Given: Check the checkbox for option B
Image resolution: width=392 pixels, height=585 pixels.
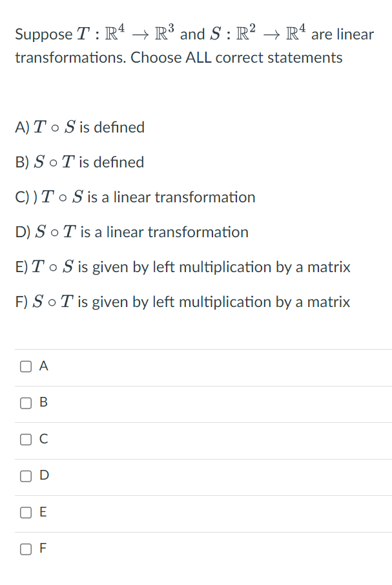Looking at the screenshot, I should [25, 403].
